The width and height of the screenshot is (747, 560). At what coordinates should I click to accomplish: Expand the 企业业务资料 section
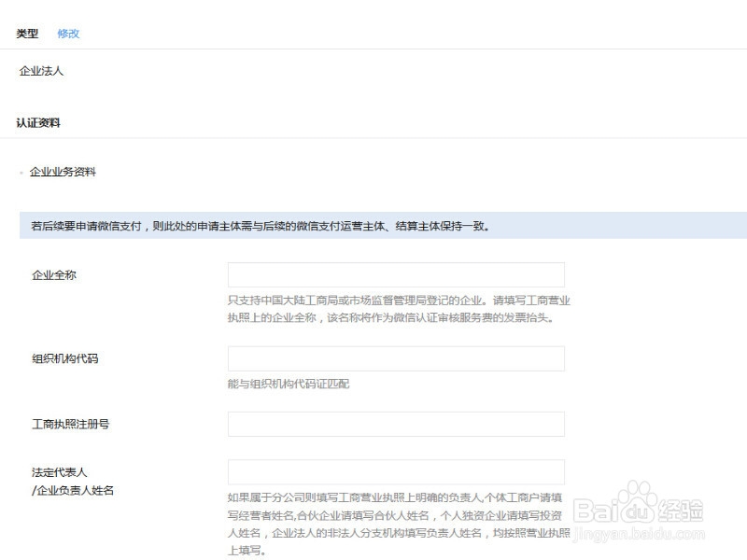63,172
